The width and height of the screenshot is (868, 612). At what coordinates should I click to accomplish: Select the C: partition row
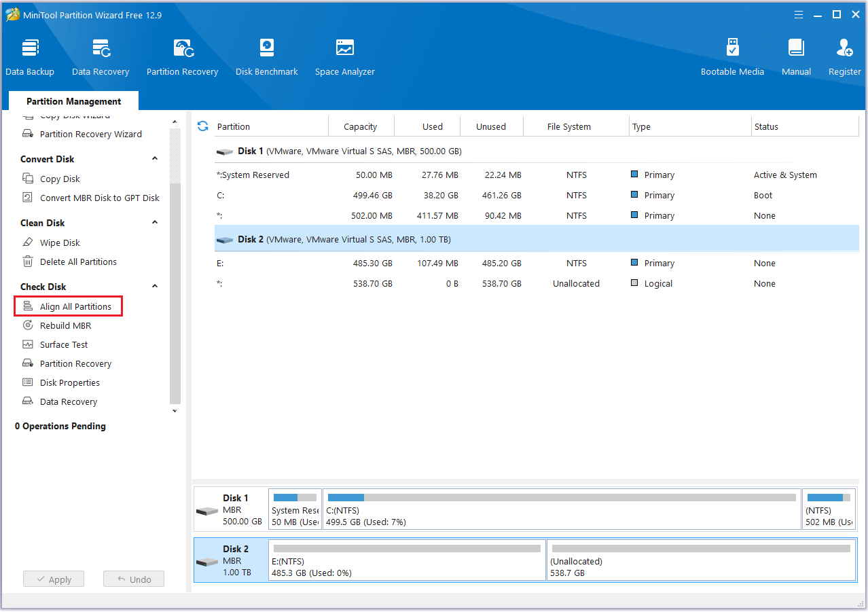pos(537,195)
